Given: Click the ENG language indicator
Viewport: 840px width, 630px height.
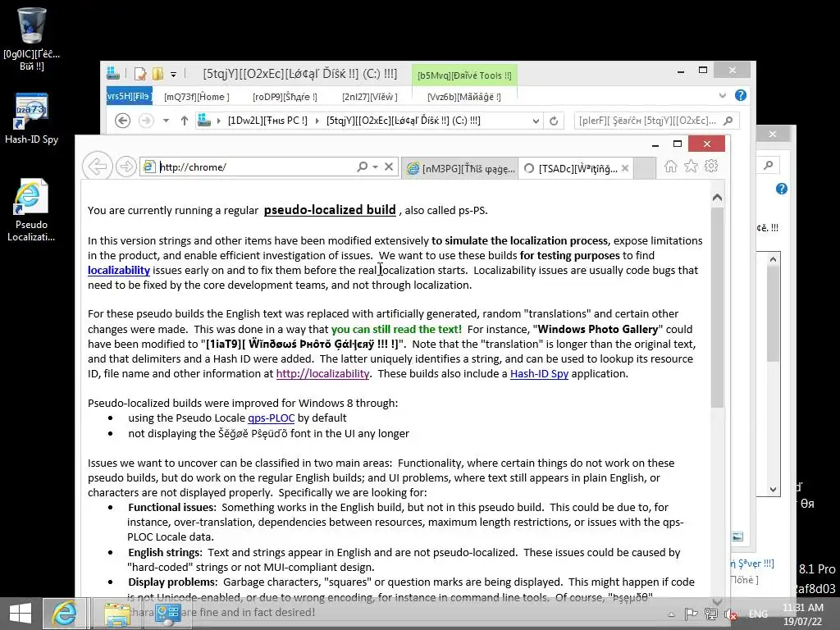Looking at the screenshot, I should pos(758,614).
